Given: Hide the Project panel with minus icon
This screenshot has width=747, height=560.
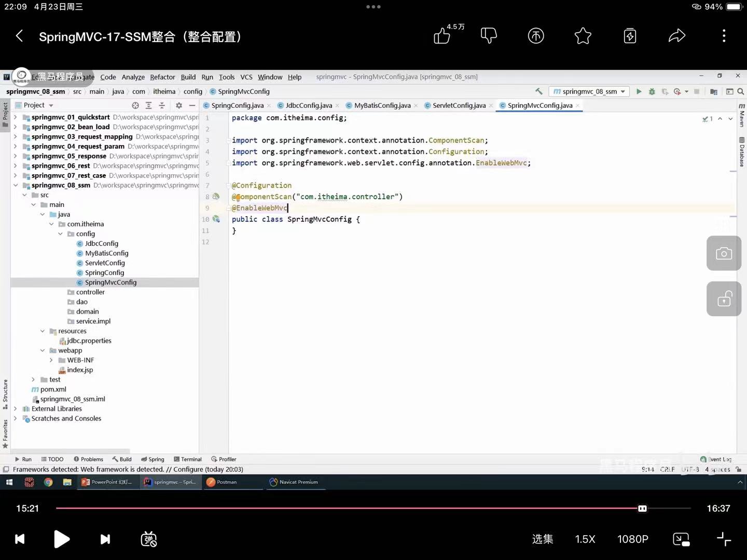Looking at the screenshot, I should pyautogui.click(x=192, y=105).
